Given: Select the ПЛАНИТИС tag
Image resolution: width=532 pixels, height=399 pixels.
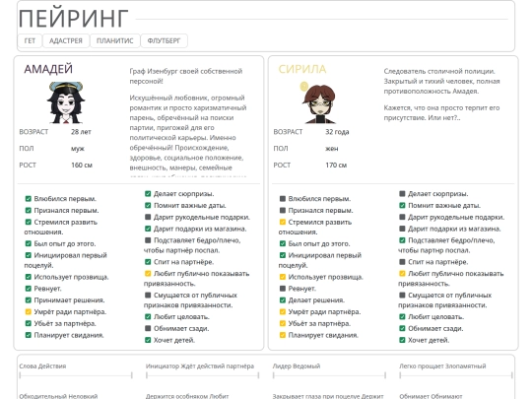Looking at the screenshot, I should tap(114, 40).
